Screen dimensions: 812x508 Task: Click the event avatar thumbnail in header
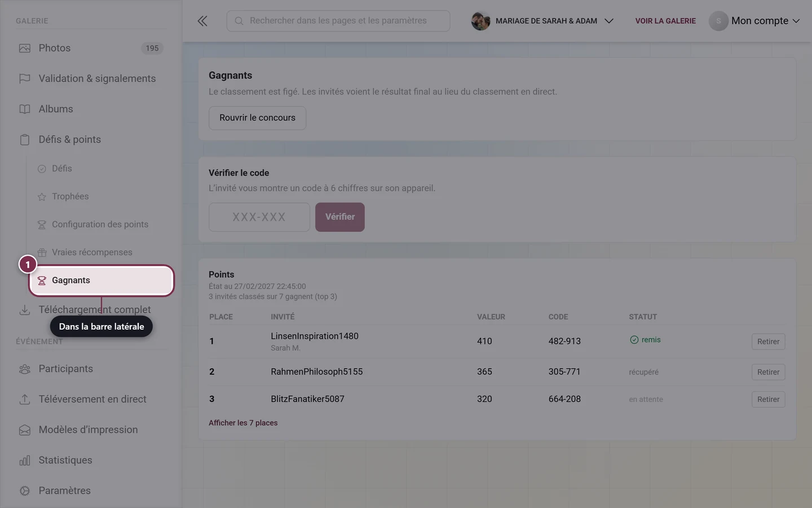480,21
